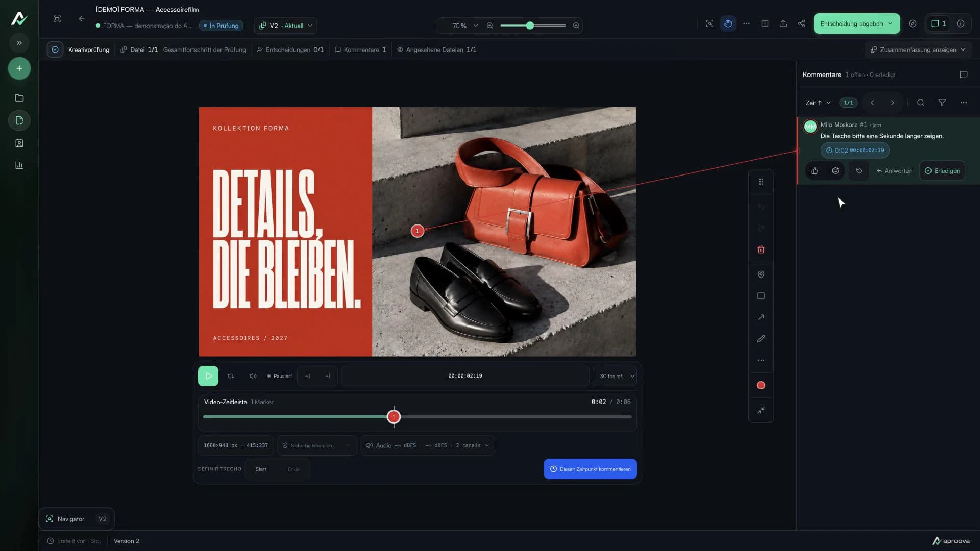Open the 30 fps ref. dropdown
The width and height of the screenshot is (980, 551).
pyautogui.click(x=615, y=376)
